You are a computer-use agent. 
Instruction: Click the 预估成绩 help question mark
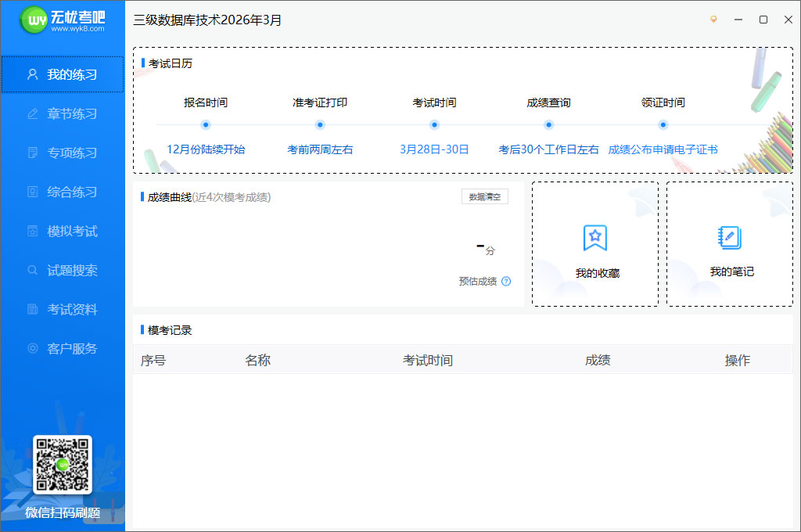(x=507, y=281)
